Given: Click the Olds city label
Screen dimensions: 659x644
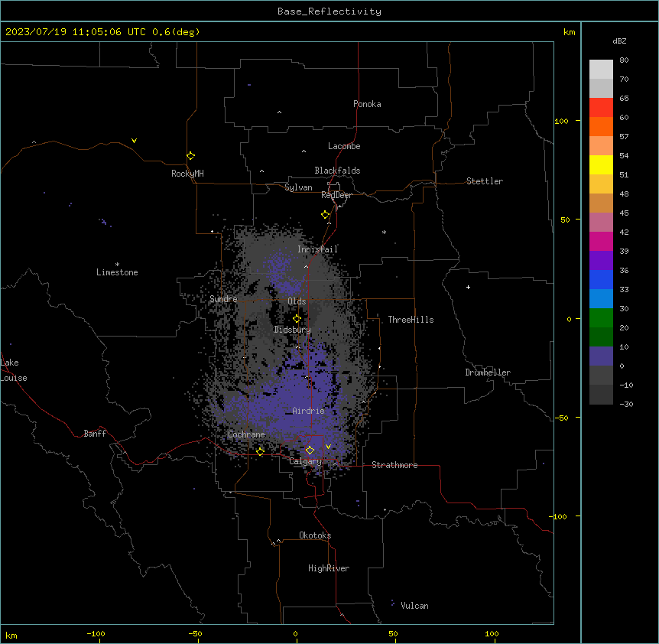Looking at the screenshot, I should point(297,301).
